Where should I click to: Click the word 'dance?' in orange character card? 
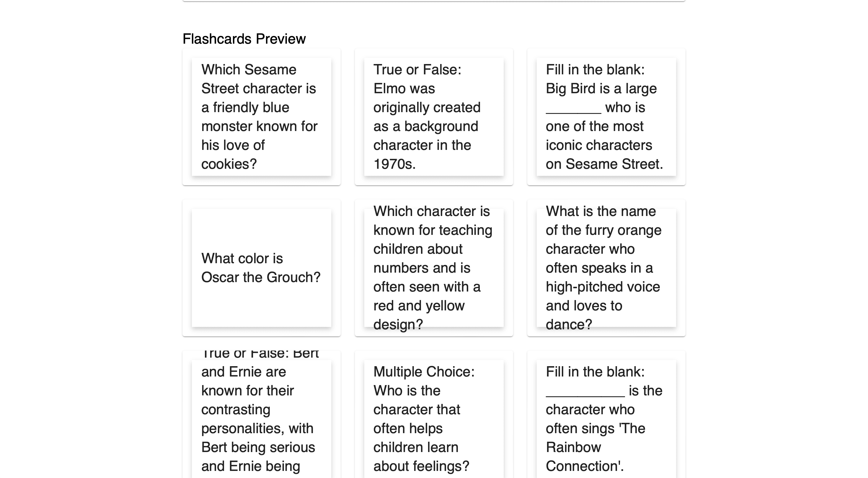569,324
